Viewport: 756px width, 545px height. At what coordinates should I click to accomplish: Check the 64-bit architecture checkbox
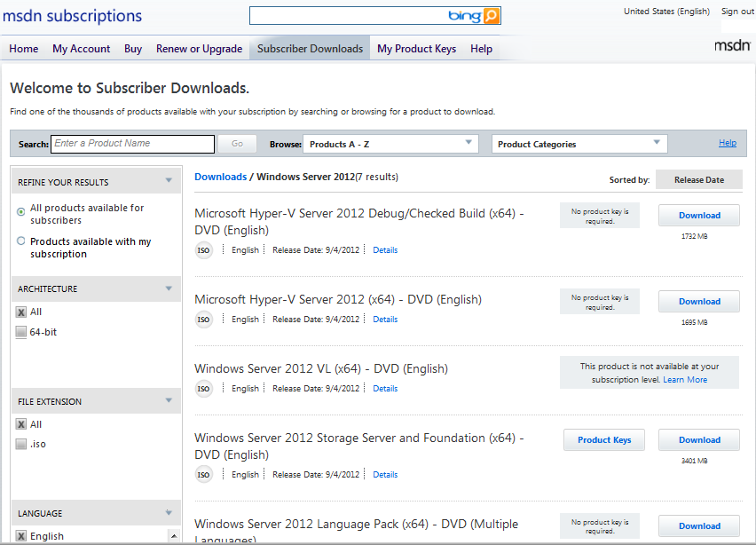tap(20, 332)
